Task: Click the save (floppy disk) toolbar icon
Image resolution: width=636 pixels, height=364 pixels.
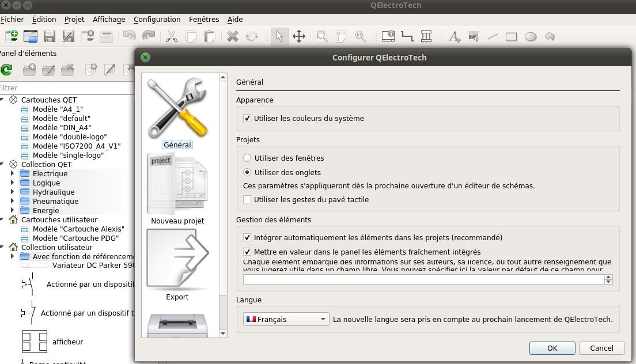Action: (x=50, y=36)
